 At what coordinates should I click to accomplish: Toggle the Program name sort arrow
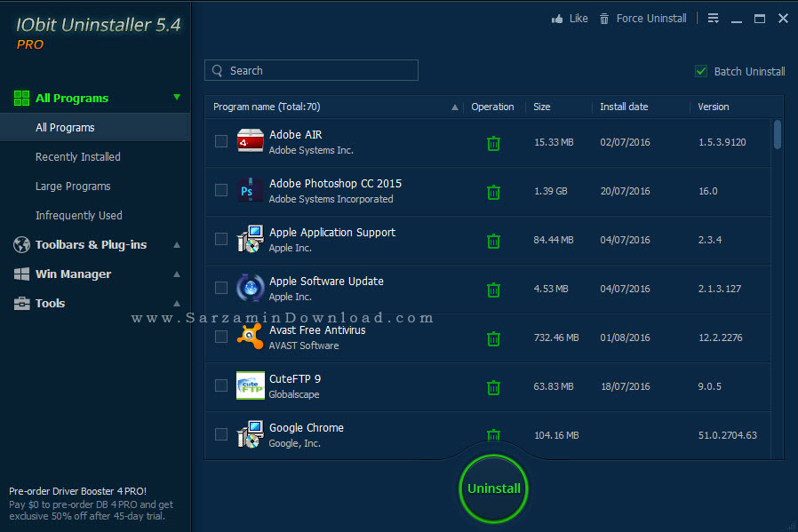(454, 107)
